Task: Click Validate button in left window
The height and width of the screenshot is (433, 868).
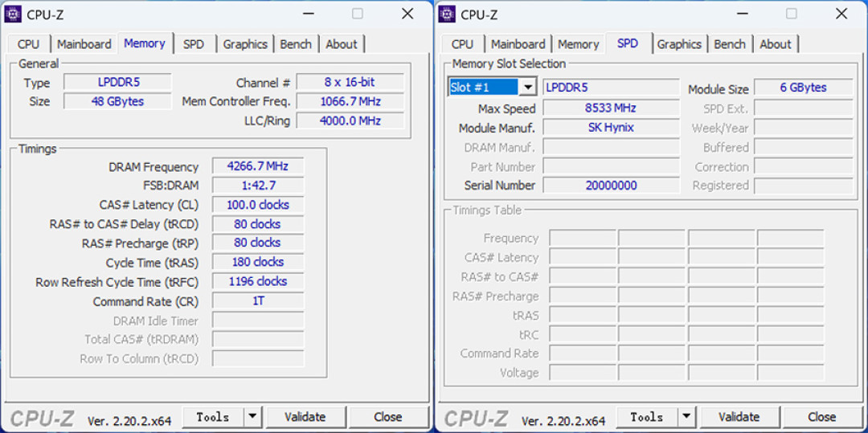Action: tap(305, 417)
